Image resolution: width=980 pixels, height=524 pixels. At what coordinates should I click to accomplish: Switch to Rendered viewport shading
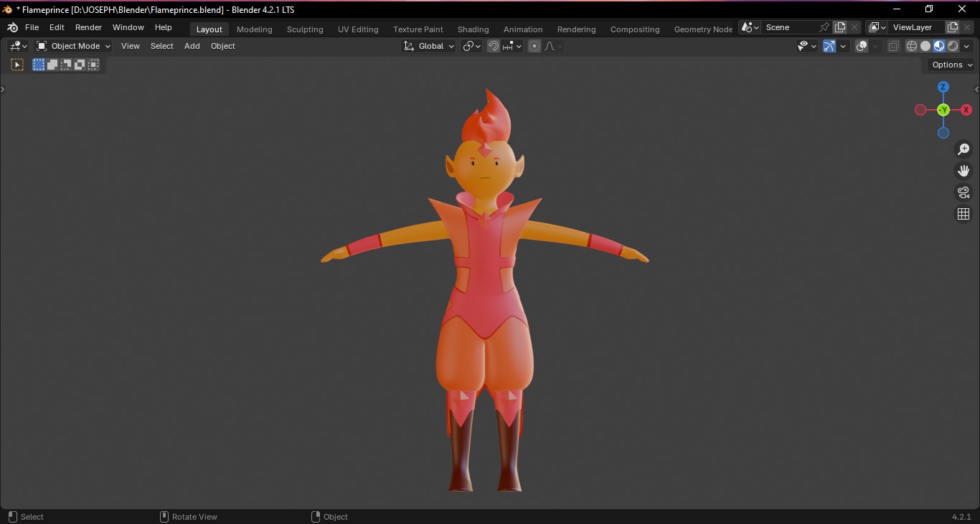click(x=953, y=46)
